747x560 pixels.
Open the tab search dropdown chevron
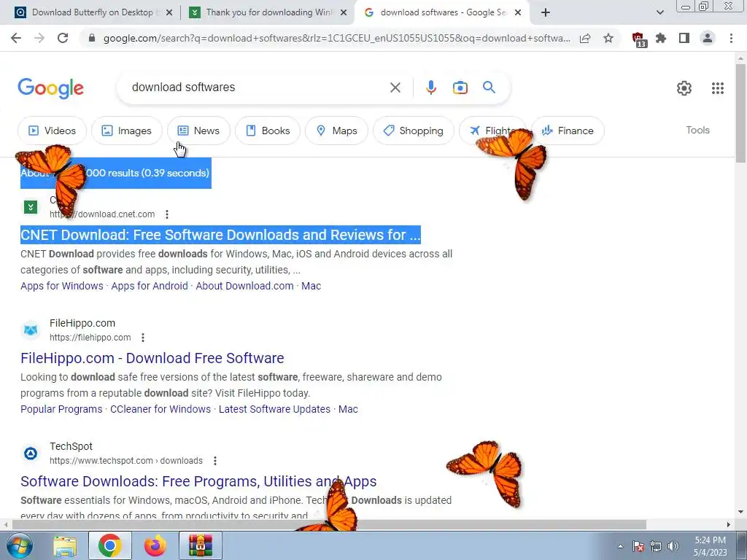659,12
